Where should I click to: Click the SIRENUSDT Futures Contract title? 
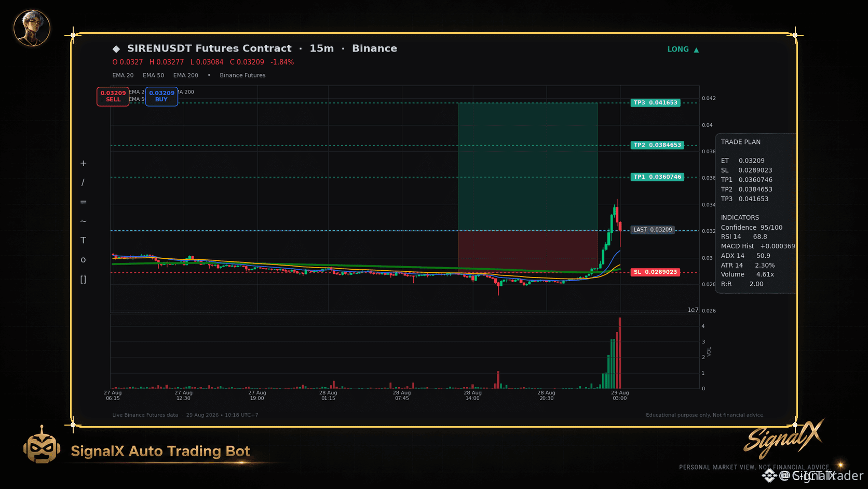pyautogui.click(x=209, y=48)
